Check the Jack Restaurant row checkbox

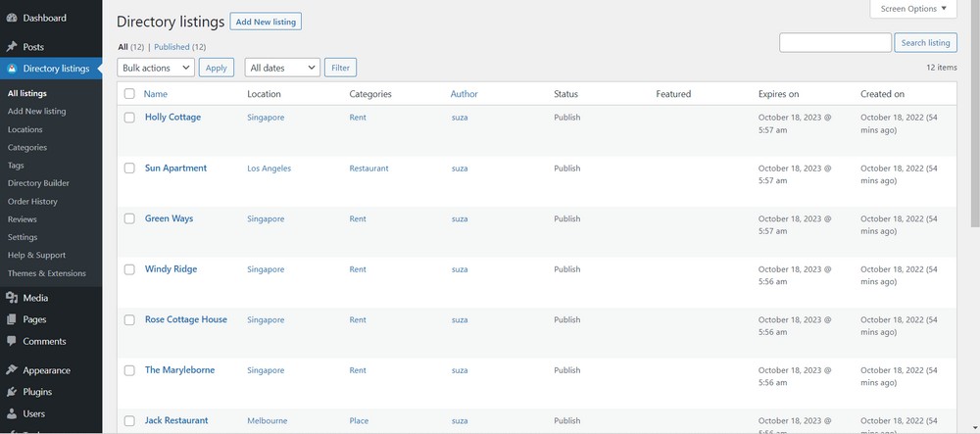[x=129, y=421]
